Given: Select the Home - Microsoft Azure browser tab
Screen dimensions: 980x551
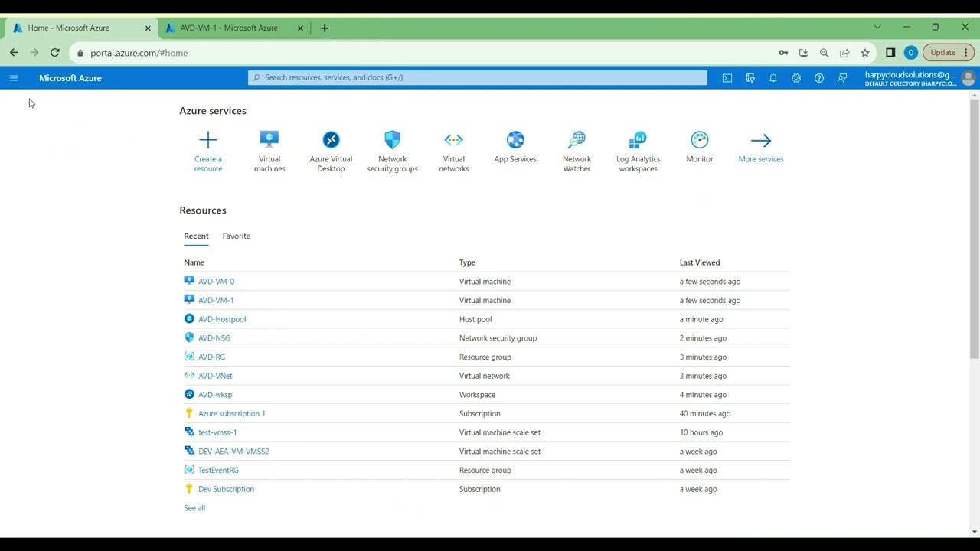Looking at the screenshot, I should tap(82, 28).
